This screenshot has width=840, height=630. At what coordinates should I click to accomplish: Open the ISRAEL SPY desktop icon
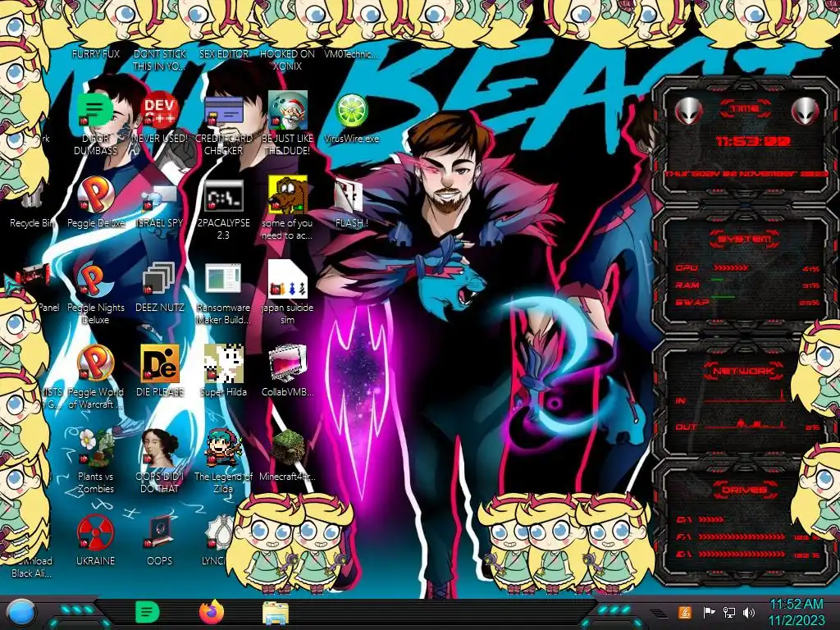click(x=159, y=197)
